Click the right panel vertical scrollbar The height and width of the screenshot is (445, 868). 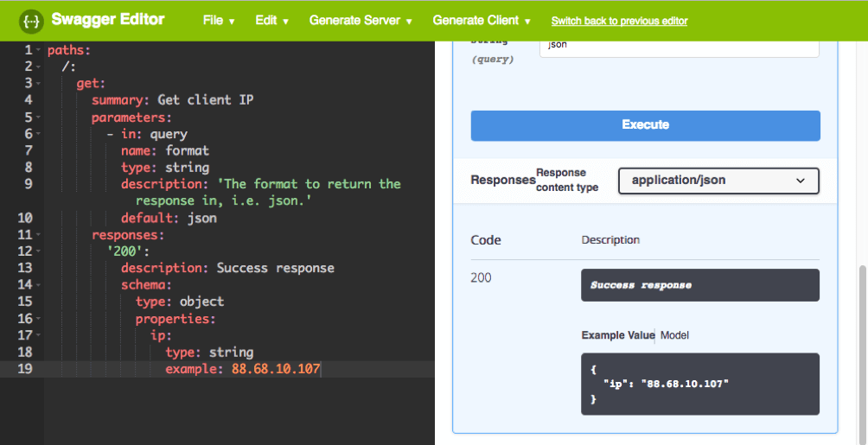[x=861, y=346]
